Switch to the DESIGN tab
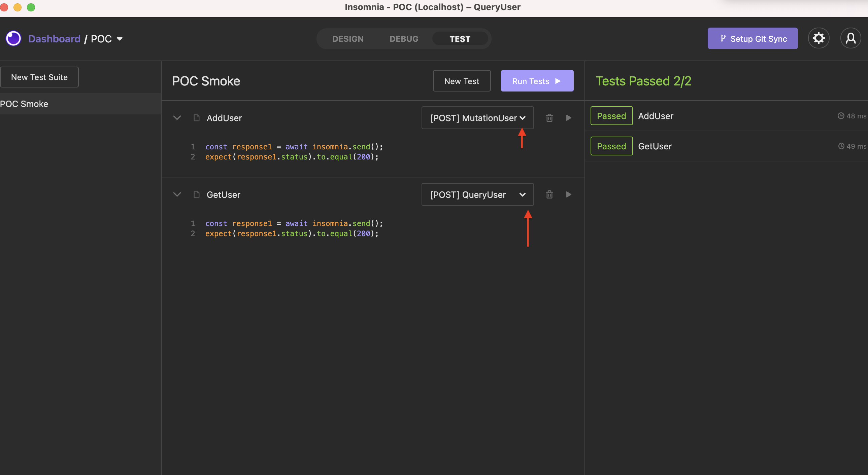This screenshot has height=475, width=868. [x=348, y=38]
